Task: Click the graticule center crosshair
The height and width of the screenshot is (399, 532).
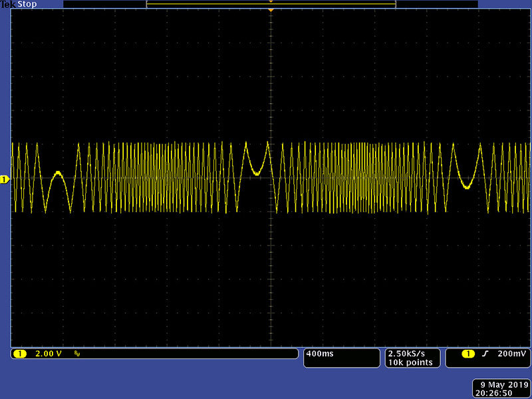Action: [x=271, y=180]
